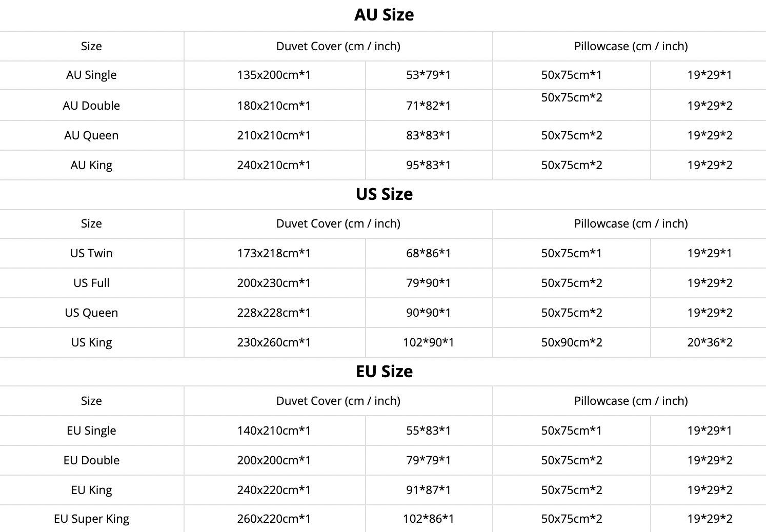Click the AU King row label
The image size is (766, 532).
pyautogui.click(x=91, y=165)
